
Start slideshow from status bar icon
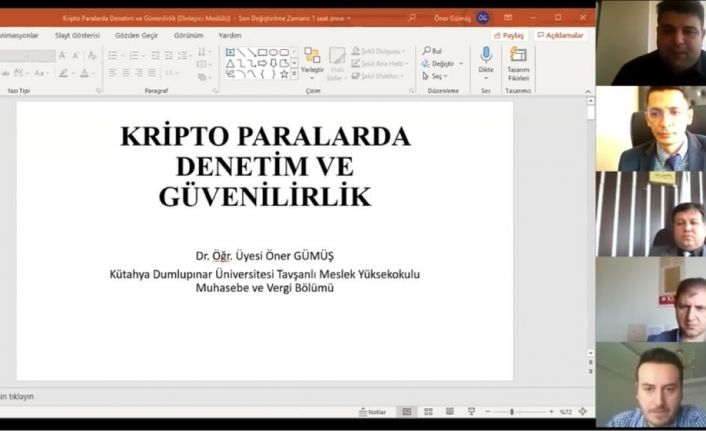[x=471, y=412]
